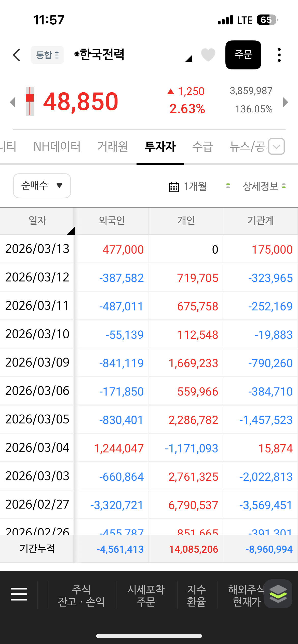298x644 pixels.
Task: Tap the back arrow icon
Action: tap(17, 55)
